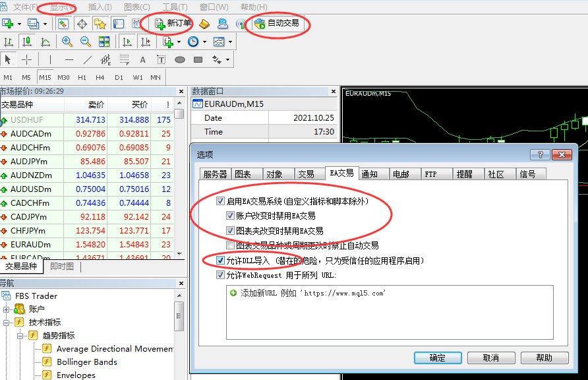
Task: Expand 账户 tree node
Action: (6, 309)
